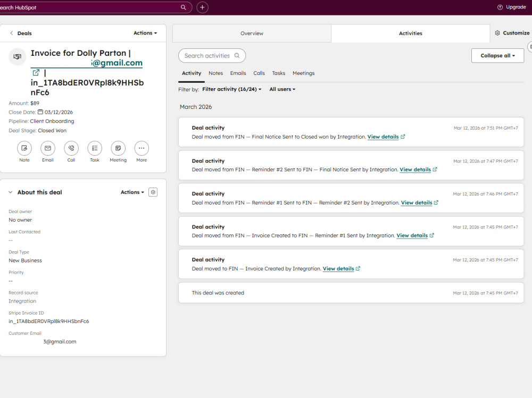Click the Pipeline Client Onboarding value
Screen dimensions: 532x398
52,121
